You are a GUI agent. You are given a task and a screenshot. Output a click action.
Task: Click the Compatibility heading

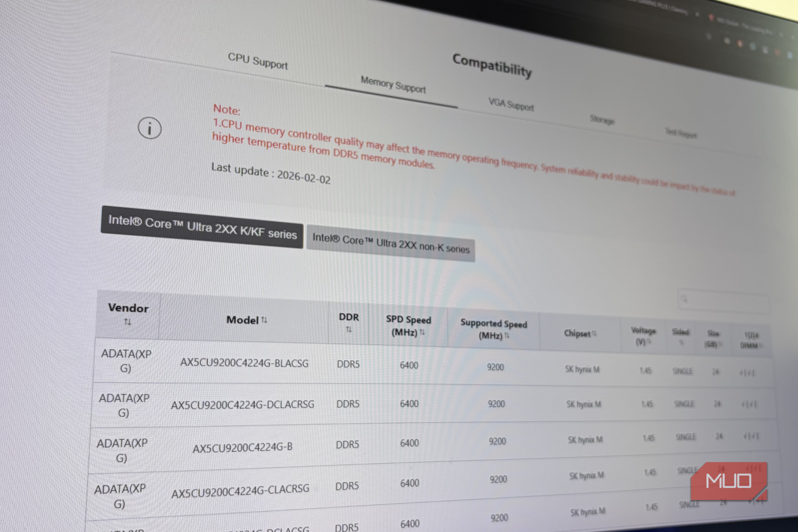pyautogui.click(x=492, y=65)
